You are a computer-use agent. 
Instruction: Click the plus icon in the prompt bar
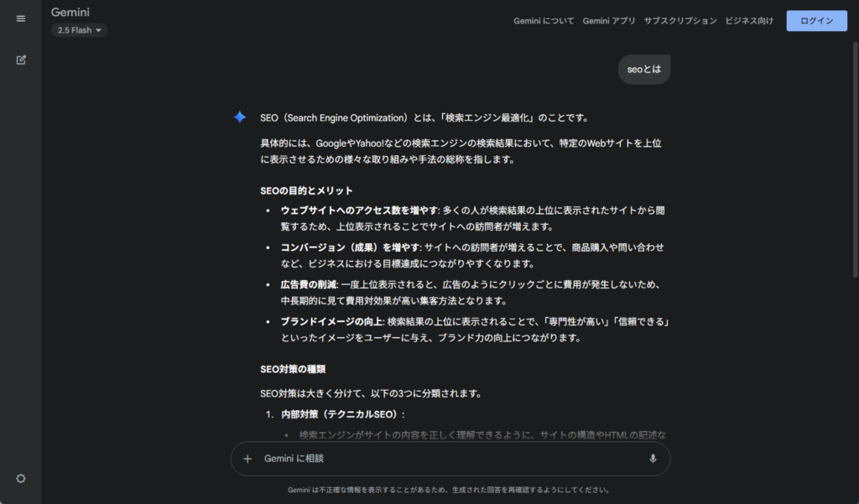click(x=247, y=459)
